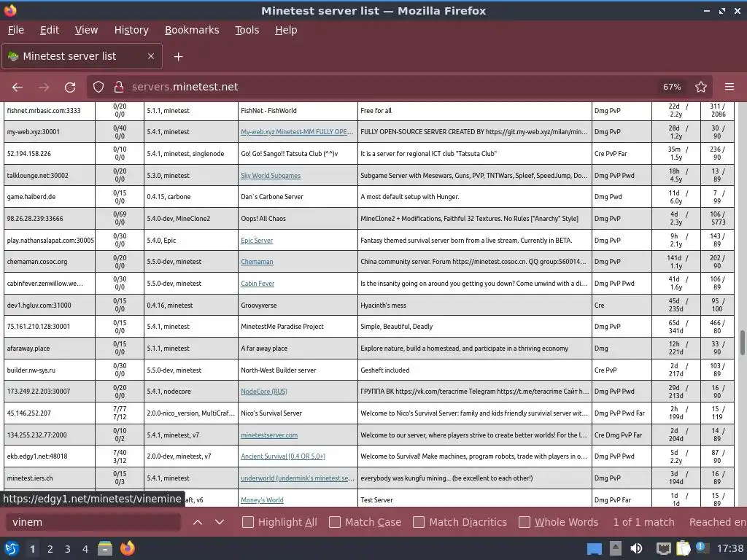Enable the Match Case checkbox
The image size is (747, 560).
tap(335, 522)
